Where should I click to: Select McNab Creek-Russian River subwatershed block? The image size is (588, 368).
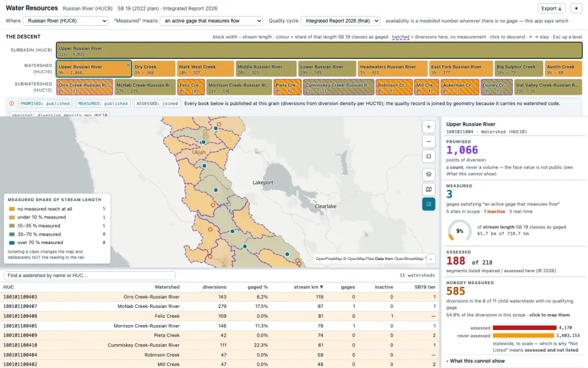point(145,87)
